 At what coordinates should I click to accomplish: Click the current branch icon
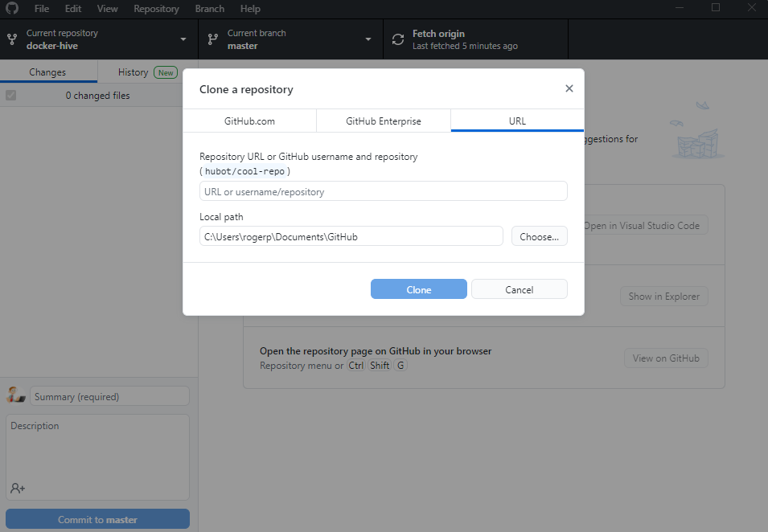213,39
